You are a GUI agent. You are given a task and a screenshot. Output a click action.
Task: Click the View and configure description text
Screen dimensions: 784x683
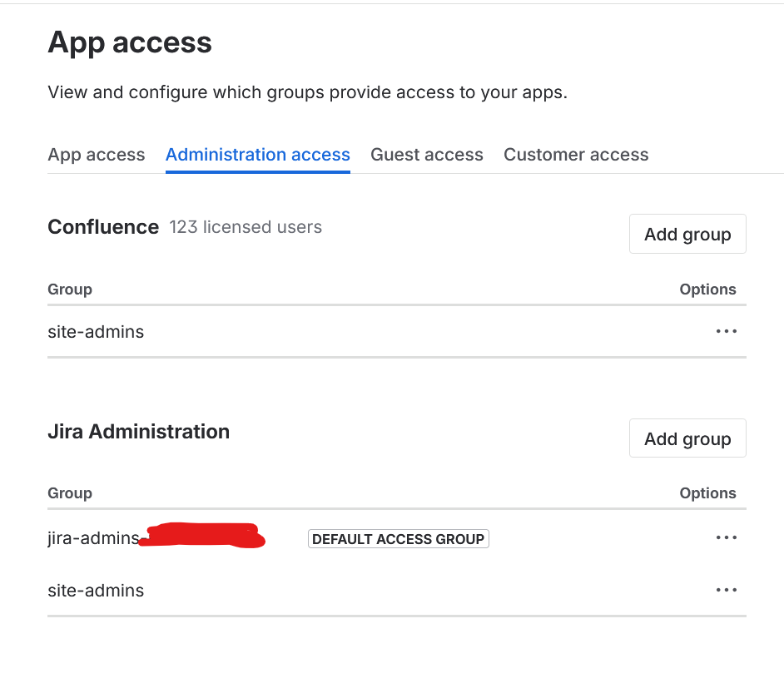[x=307, y=92]
